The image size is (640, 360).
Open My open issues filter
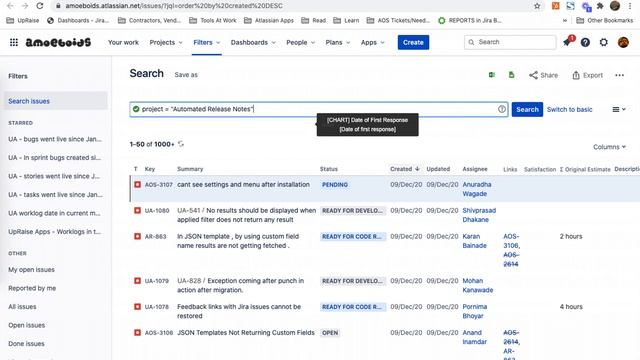click(x=31, y=270)
